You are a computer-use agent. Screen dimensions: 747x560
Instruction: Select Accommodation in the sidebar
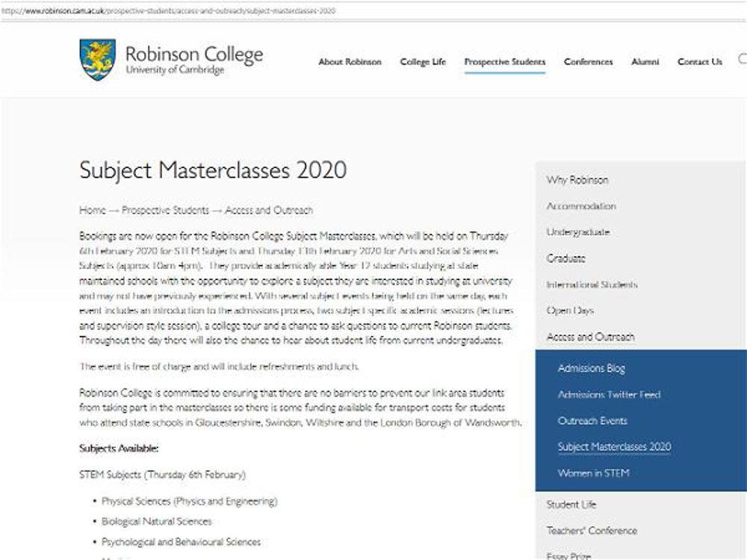point(581,206)
